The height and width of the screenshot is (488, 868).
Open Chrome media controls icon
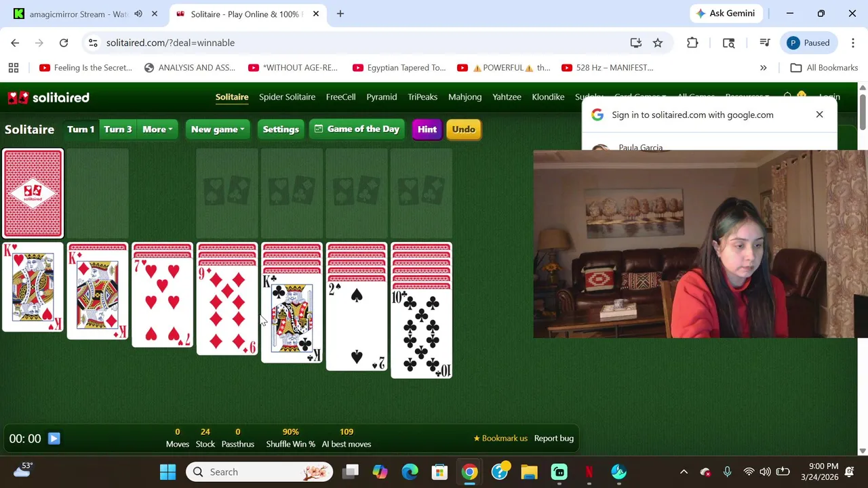(x=765, y=43)
